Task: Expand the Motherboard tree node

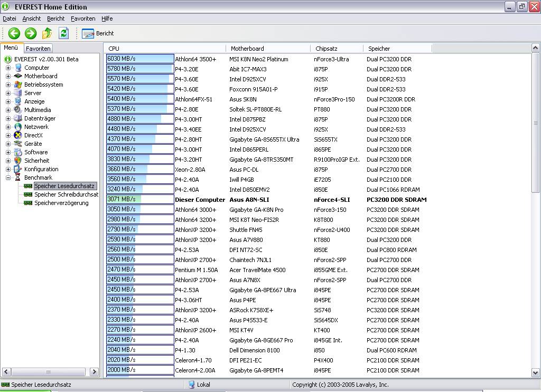Action: [8, 76]
